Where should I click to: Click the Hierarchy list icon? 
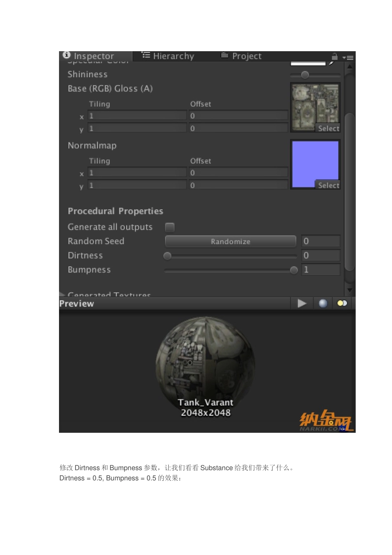(146, 55)
